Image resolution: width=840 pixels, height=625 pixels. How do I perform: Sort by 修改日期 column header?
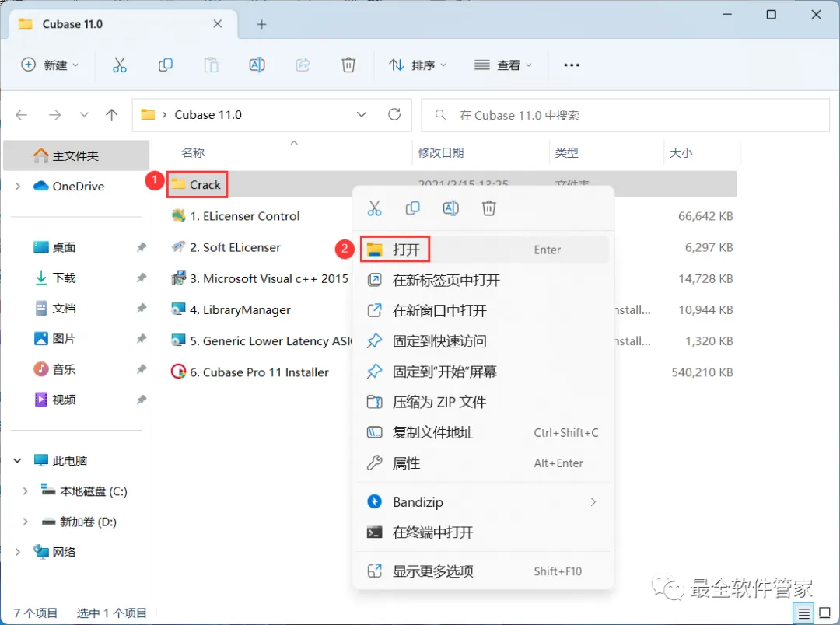coord(440,152)
